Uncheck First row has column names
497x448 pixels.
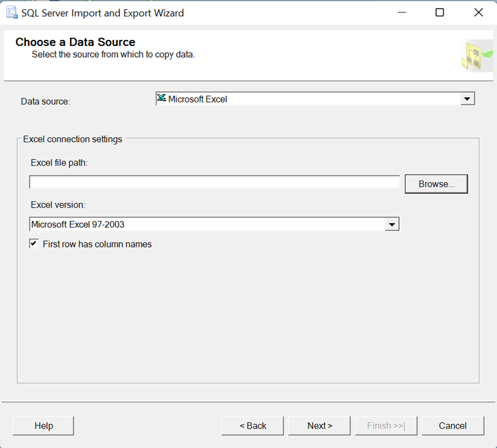pos(34,244)
